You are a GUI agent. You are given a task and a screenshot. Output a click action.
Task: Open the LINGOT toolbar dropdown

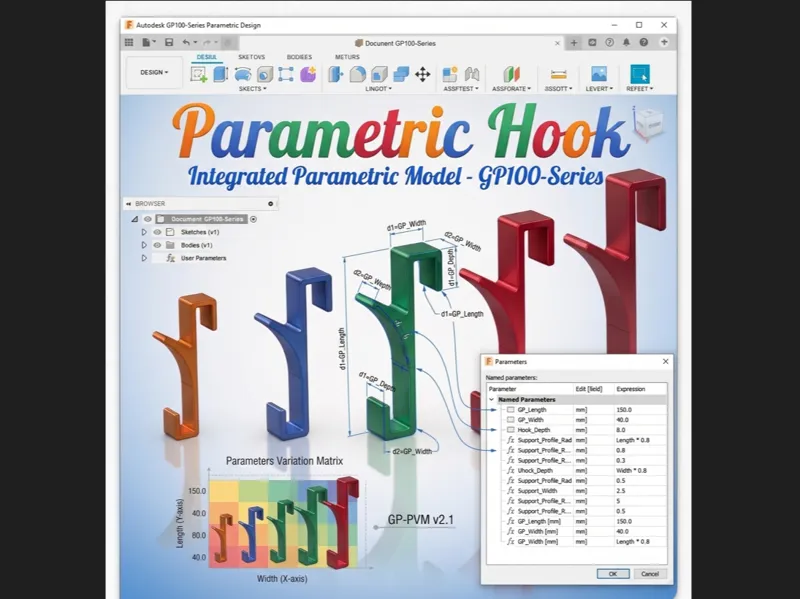(379, 89)
